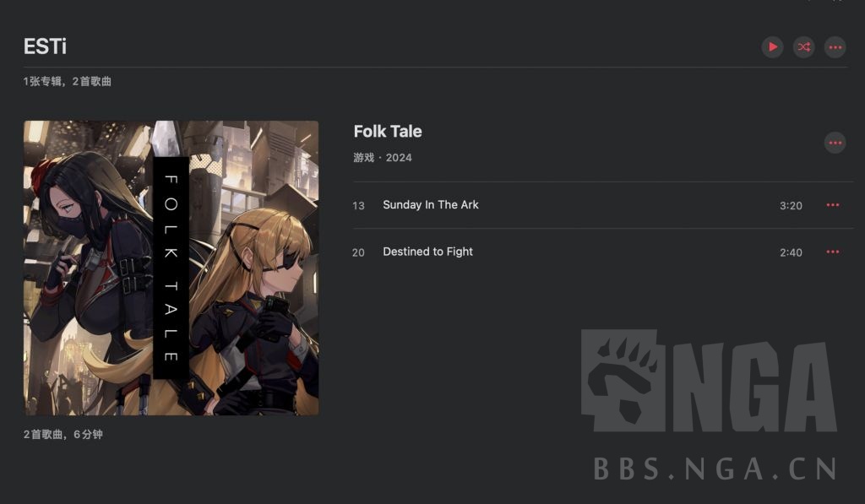Viewport: 865px width, 504px height.
Task: Open the Folk Tale album title
Action: coord(388,131)
